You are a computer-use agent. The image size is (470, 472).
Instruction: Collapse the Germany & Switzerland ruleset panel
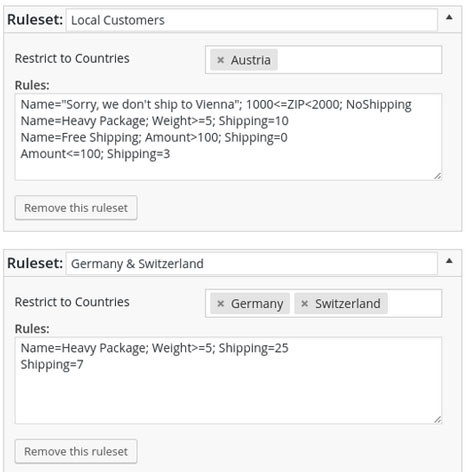(x=449, y=261)
